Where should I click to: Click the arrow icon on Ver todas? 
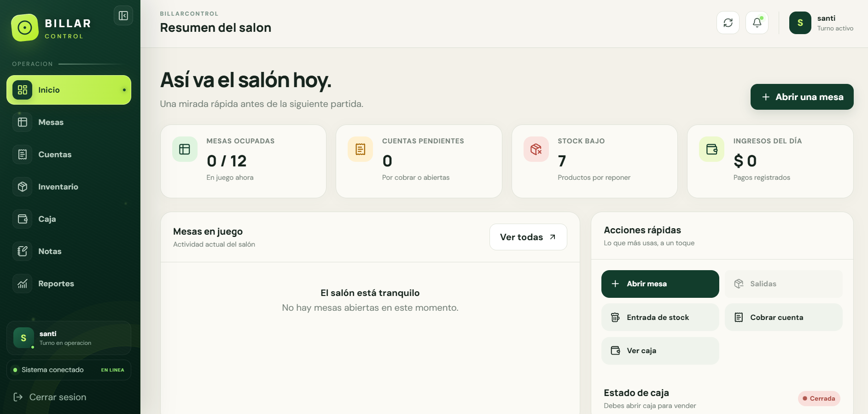coord(553,237)
